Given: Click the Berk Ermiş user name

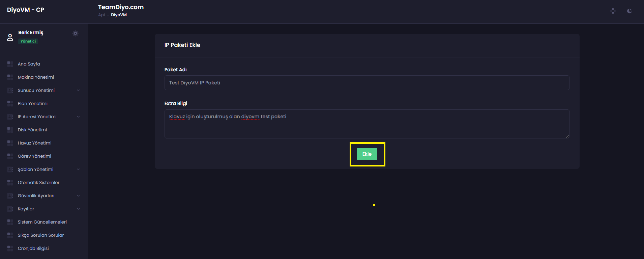Looking at the screenshot, I should click(31, 32).
